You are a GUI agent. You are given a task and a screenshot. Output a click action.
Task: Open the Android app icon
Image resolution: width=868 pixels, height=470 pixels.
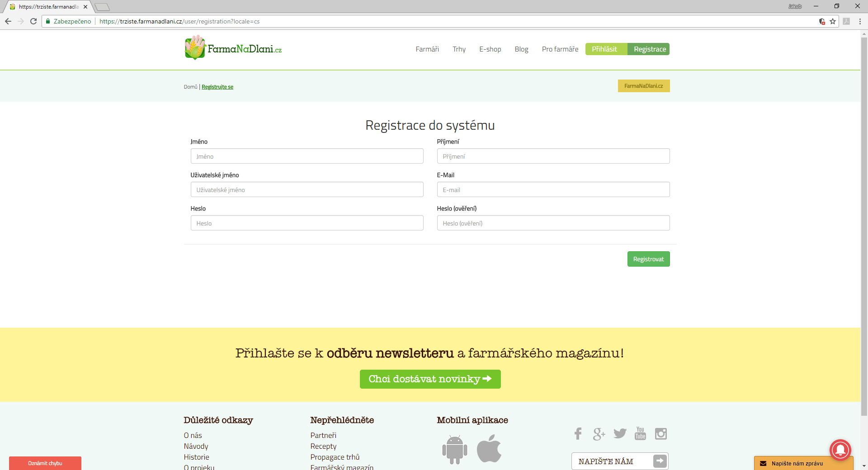tap(454, 449)
